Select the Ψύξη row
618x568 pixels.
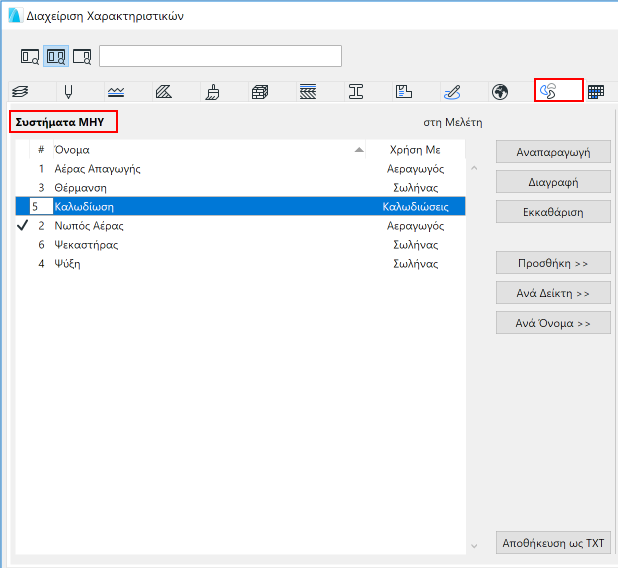[x=240, y=263]
